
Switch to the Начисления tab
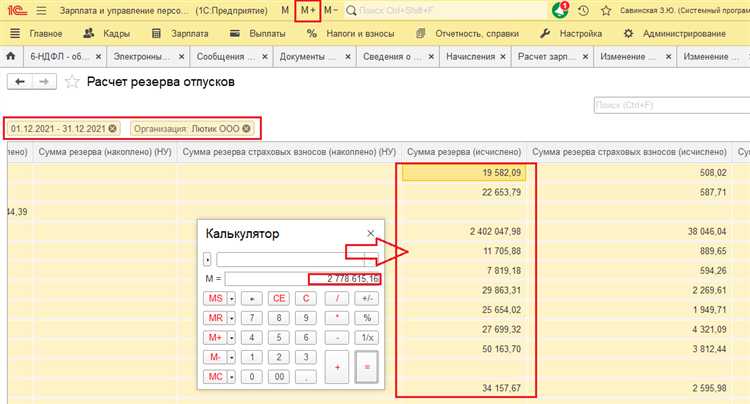pyautogui.click(x=474, y=57)
